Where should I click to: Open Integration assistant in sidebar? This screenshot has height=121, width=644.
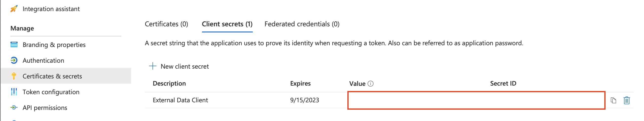click(51, 9)
